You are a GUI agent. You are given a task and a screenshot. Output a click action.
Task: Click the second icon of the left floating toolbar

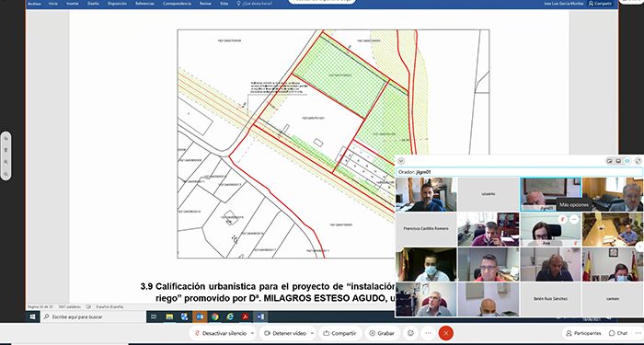tap(6, 150)
